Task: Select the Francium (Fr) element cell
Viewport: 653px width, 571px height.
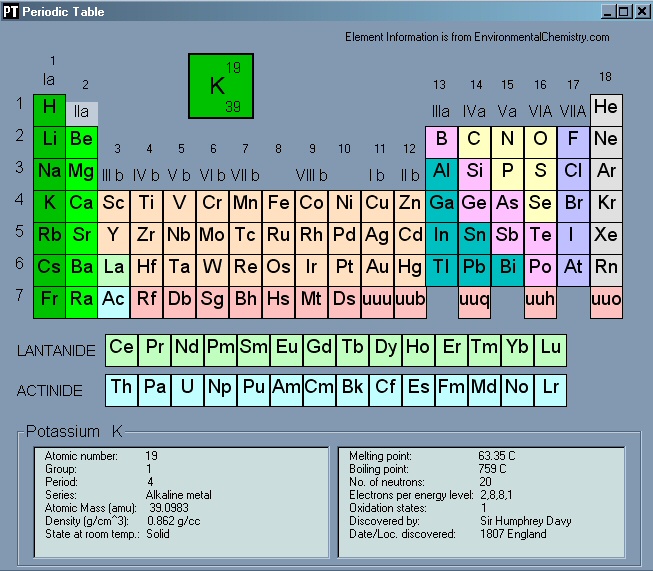Action: tap(49, 300)
